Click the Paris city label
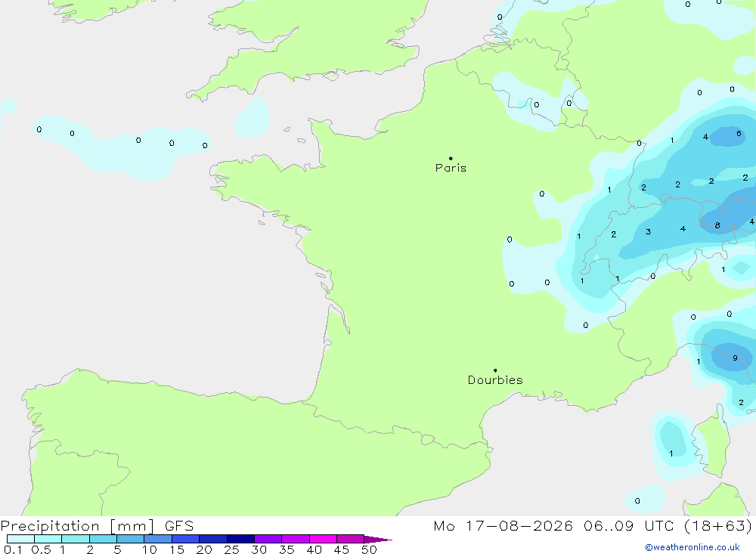 click(x=451, y=168)
